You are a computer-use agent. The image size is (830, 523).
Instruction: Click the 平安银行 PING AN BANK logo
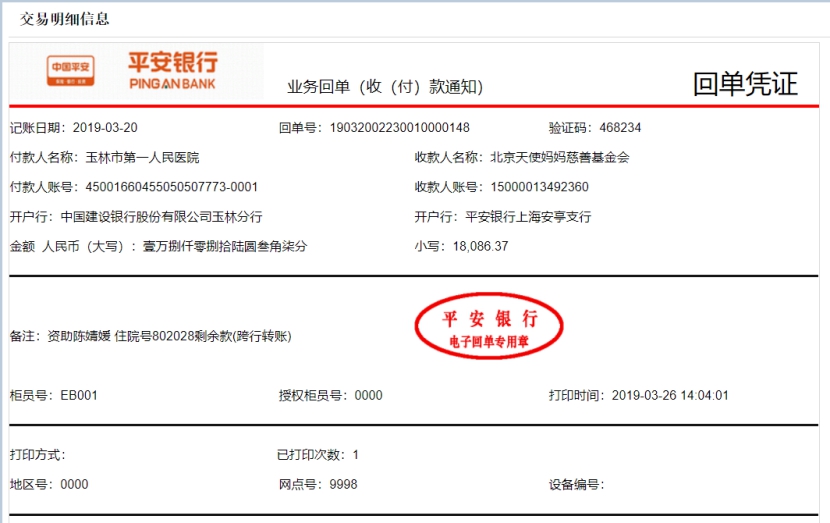coord(173,70)
